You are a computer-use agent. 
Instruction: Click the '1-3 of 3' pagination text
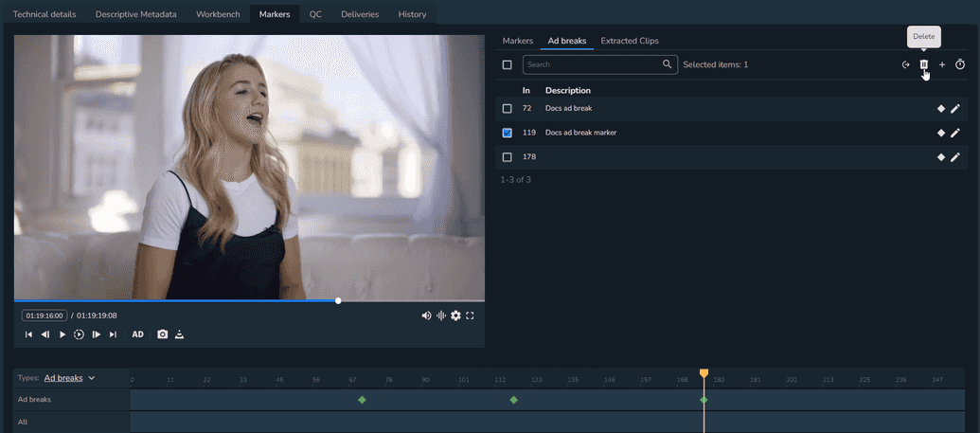[x=516, y=180]
